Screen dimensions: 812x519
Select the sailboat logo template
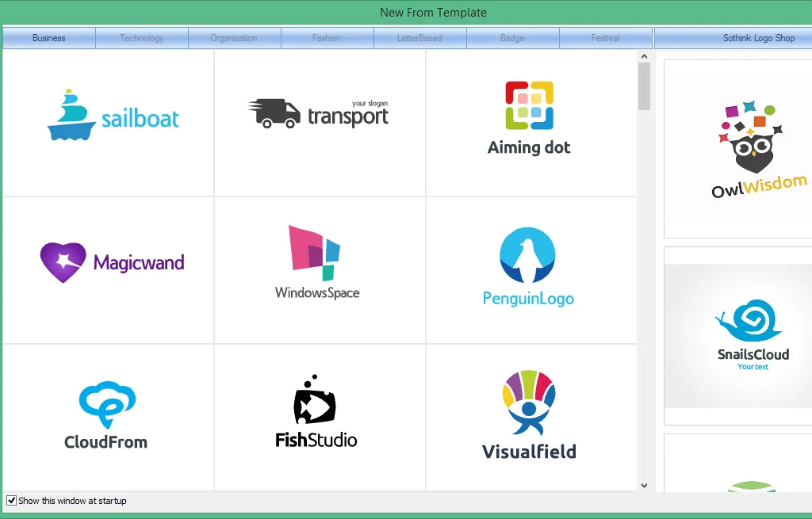pyautogui.click(x=108, y=123)
